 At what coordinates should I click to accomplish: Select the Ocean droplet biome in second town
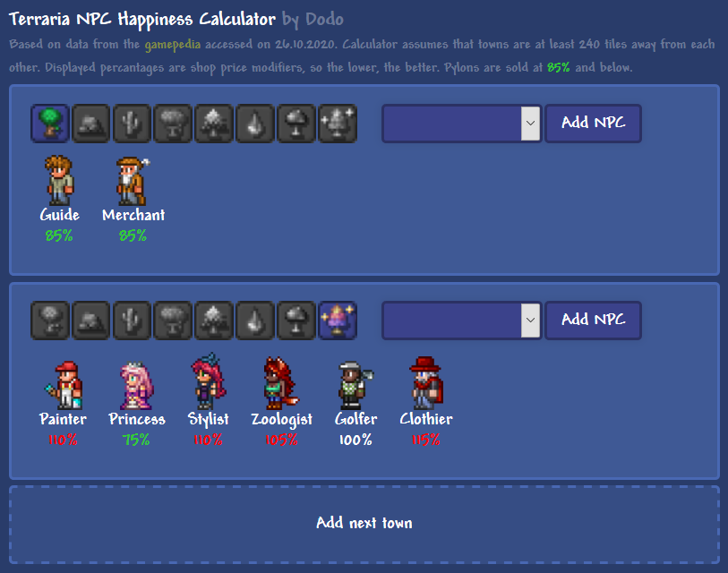[254, 321]
